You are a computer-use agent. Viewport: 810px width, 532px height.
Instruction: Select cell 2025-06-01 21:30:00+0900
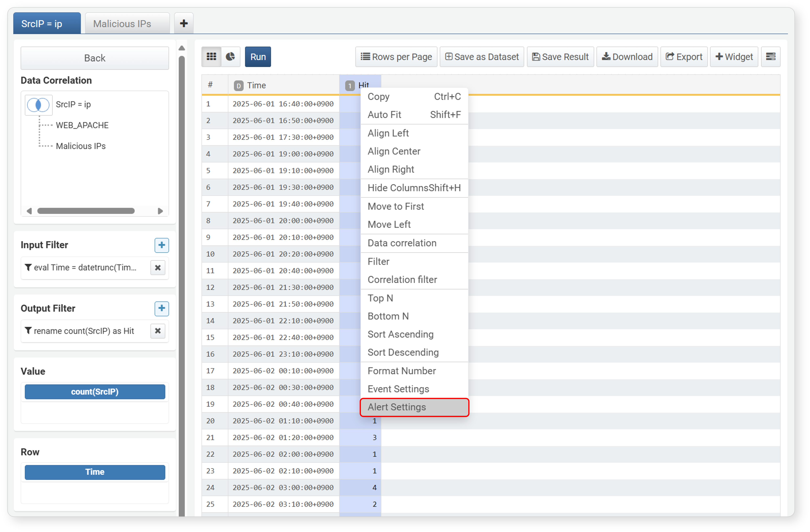(283, 287)
